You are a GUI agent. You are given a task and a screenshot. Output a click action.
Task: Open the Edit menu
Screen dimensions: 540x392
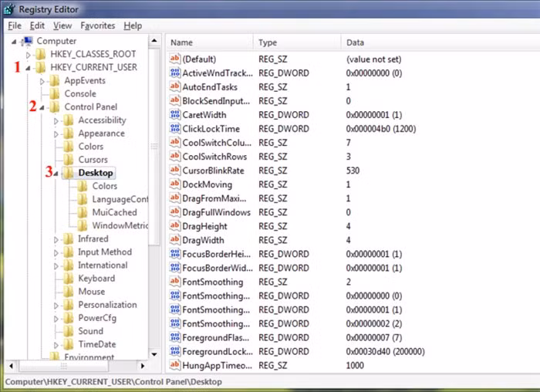(38, 25)
